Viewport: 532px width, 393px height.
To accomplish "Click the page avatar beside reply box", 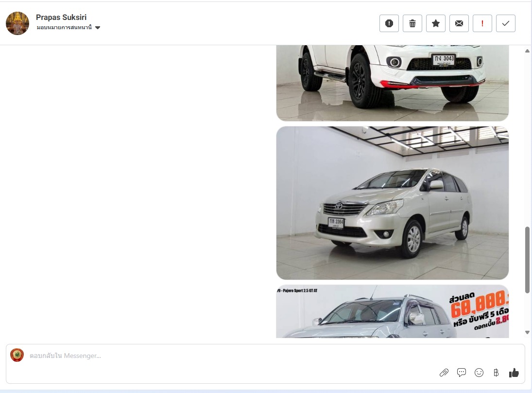I will coord(17,355).
